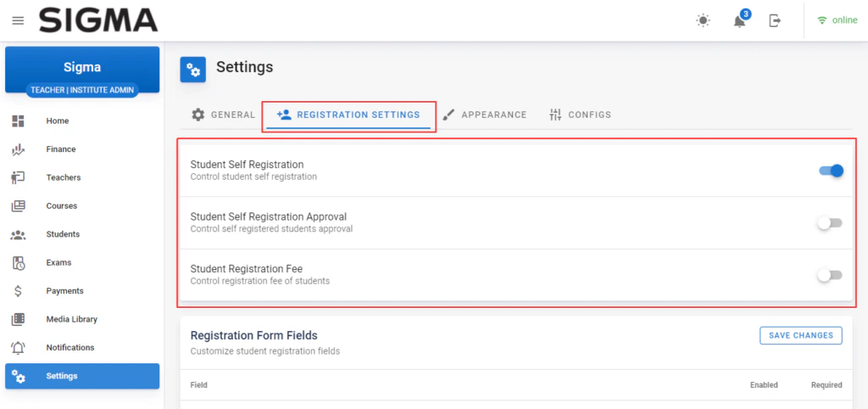Open the hamburger navigation menu

click(19, 20)
